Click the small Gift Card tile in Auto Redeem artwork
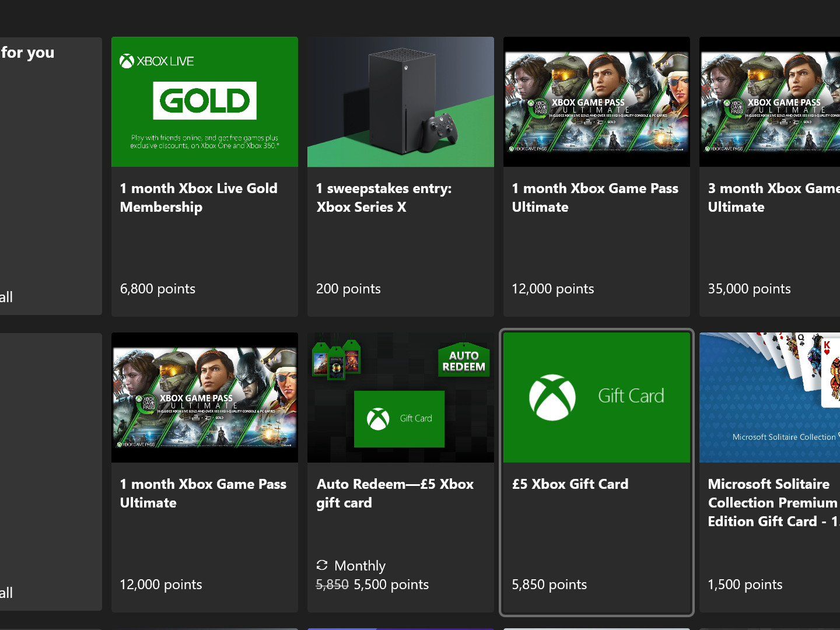Viewport: 840px width, 630px height. pos(400,418)
